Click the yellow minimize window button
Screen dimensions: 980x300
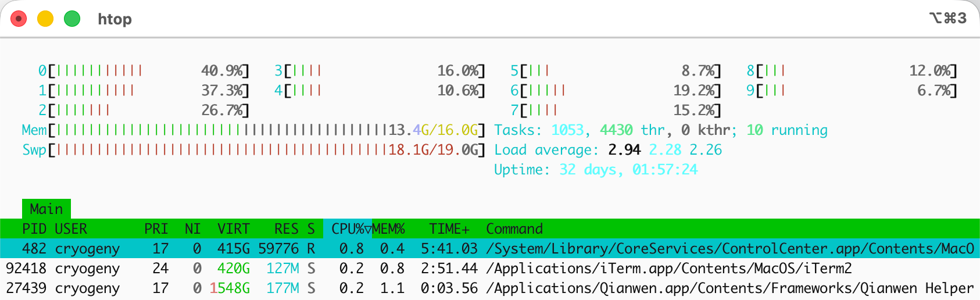tap(45, 19)
